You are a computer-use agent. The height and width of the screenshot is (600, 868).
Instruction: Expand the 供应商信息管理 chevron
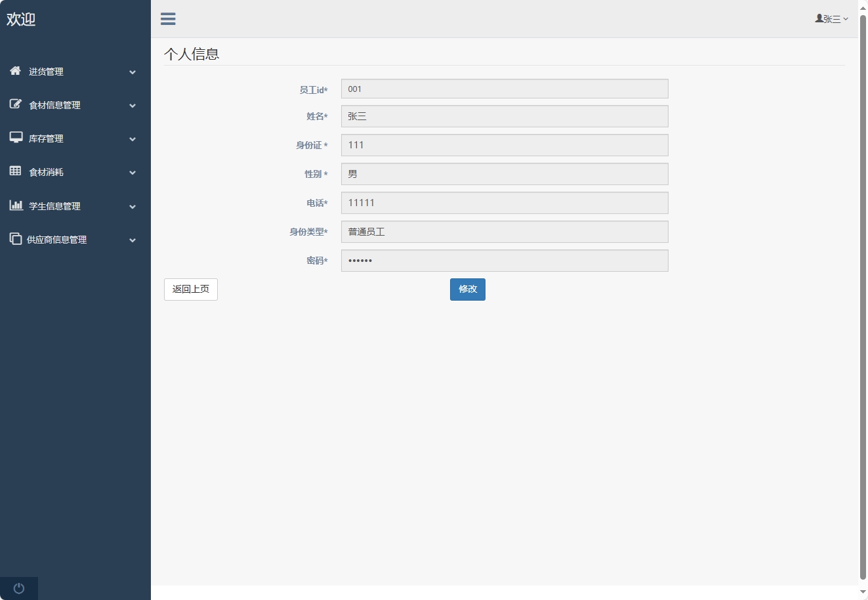coord(133,240)
